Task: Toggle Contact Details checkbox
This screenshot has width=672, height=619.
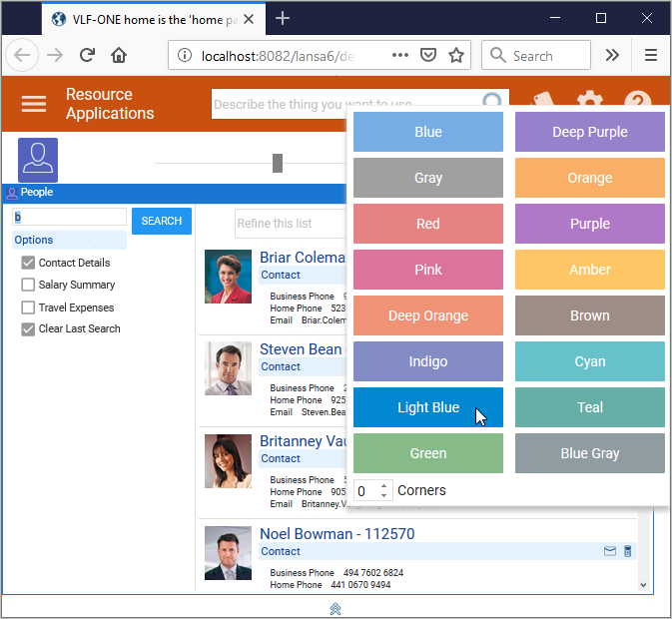Action: pyautogui.click(x=28, y=263)
